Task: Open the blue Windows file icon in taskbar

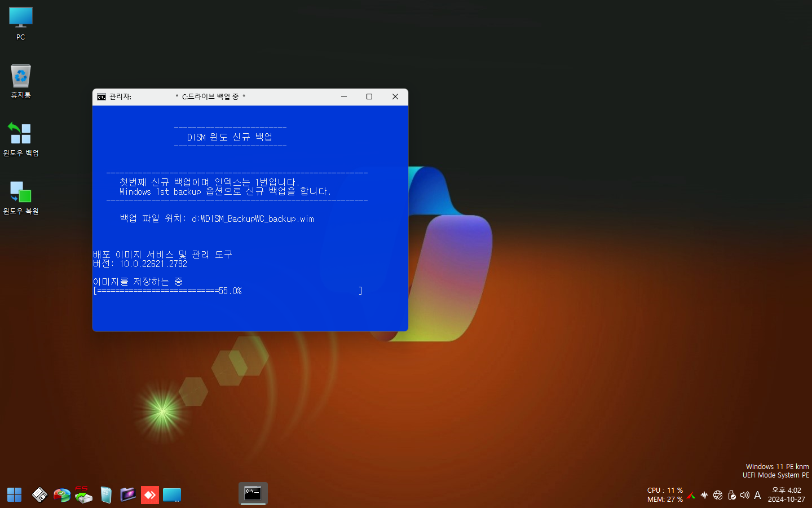Action: [x=106, y=495]
